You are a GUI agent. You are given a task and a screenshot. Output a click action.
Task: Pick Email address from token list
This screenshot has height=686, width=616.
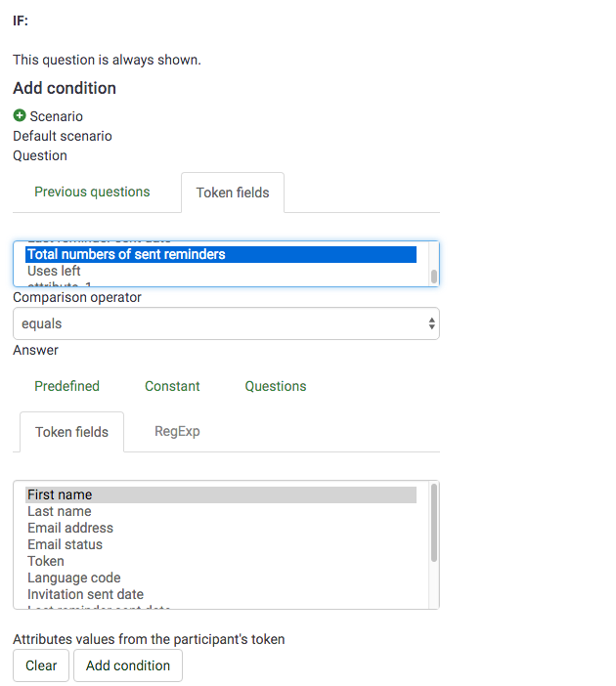coord(70,528)
